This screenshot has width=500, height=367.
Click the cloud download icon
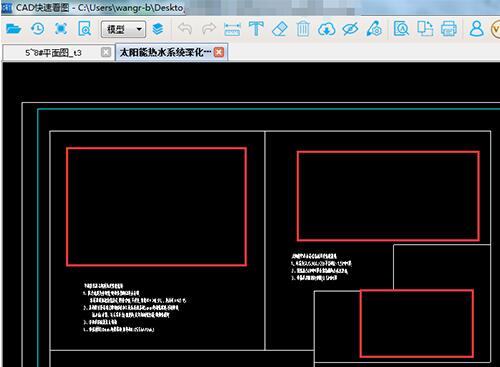coord(327,29)
